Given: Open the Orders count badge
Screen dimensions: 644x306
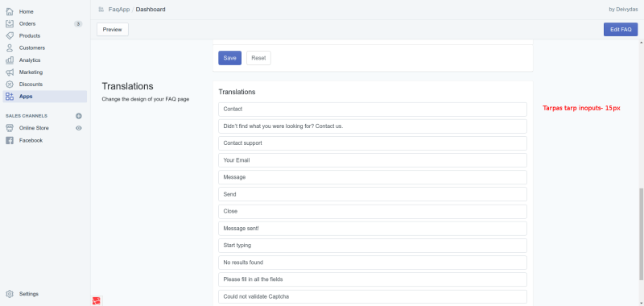Looking at the screenshot, I should tap(78, 24).
